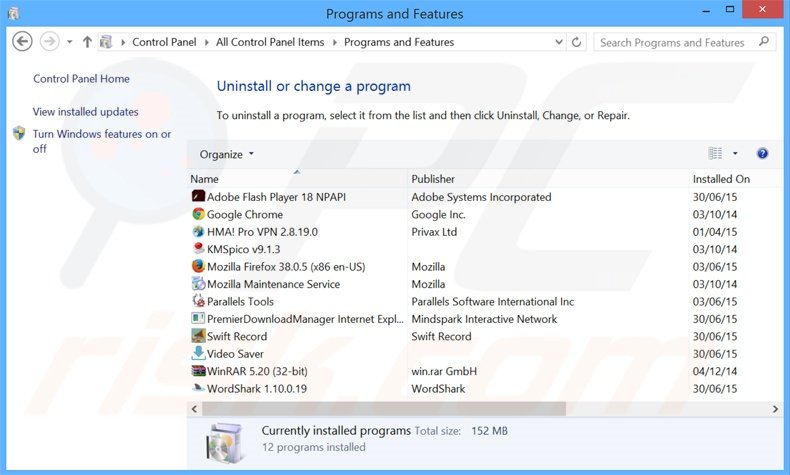Refresh the Programs and Features list
This screenshot has height=475, width=790.
tap(576, 42)
